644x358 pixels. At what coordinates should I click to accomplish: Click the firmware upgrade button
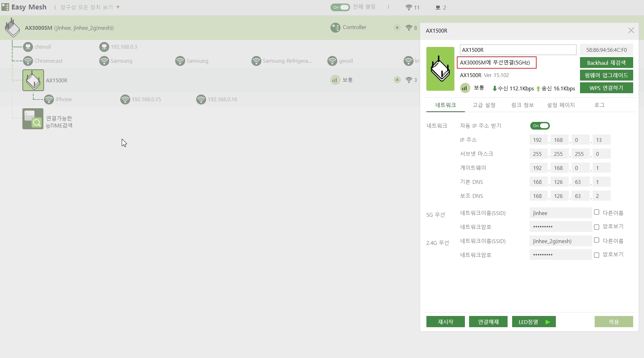coord(606,75)
